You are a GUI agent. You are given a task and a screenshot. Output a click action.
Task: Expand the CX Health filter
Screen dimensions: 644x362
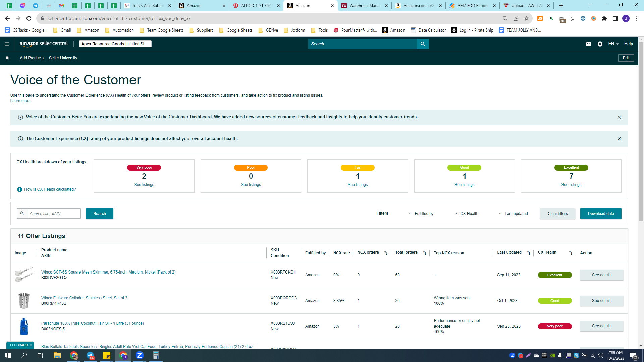tap(466, 214)
